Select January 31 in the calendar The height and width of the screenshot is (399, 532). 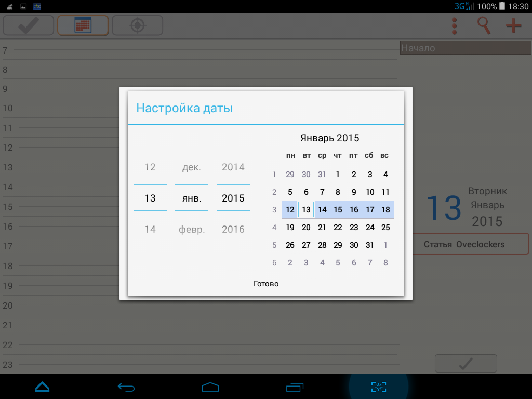click(x=370, y=245)
